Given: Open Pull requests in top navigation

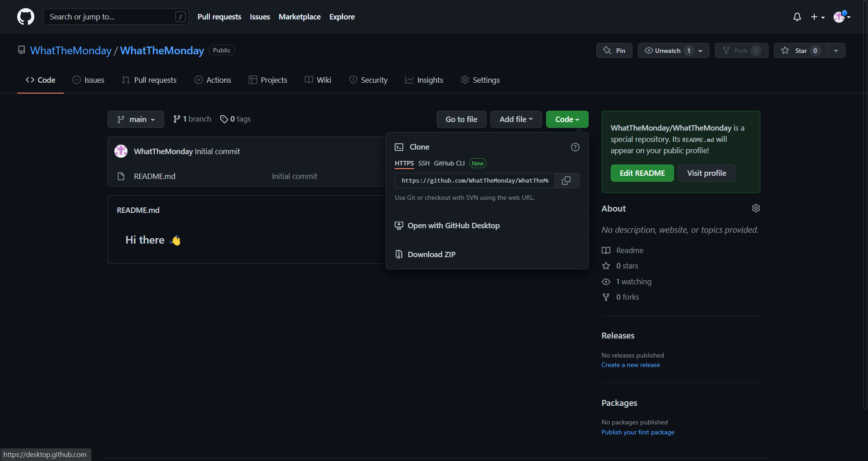Looking at the screenshot, I should (x=219, y=17).
